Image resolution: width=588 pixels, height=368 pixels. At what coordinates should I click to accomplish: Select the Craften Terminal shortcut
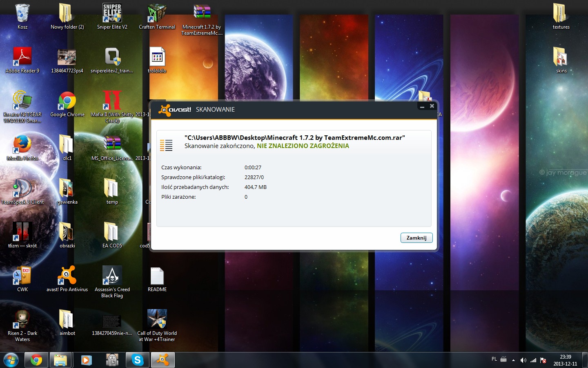pyautogui.click(x=157, y=17)
